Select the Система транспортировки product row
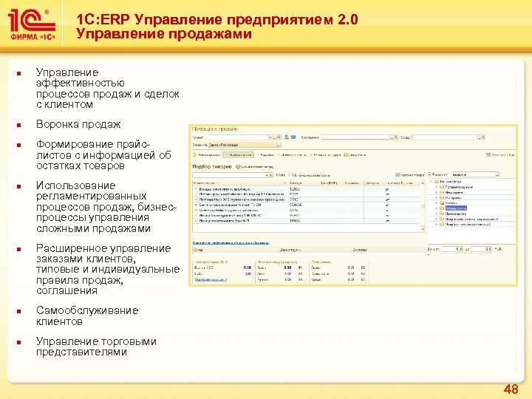Viewport: 532px width, 399px height. tap(307, 205)
